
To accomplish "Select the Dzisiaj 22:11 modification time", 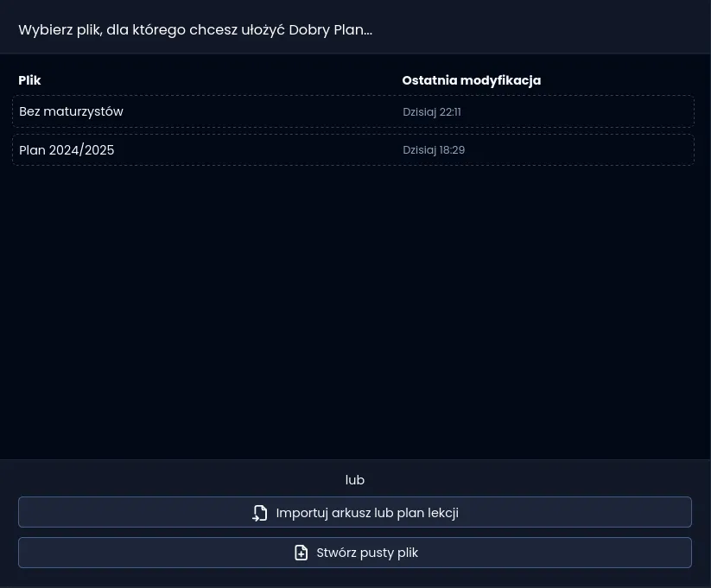I will (x=432, y=112).
